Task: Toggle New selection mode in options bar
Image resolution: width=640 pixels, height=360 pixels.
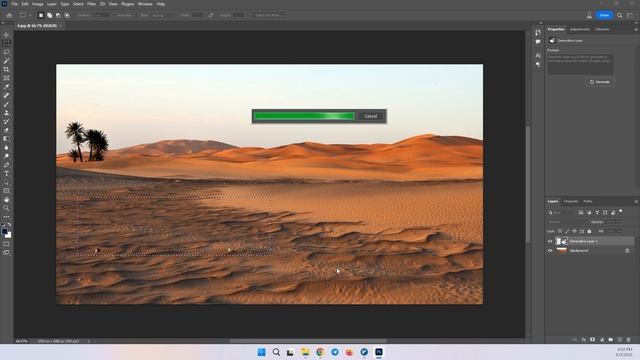Action: [40, 15]
